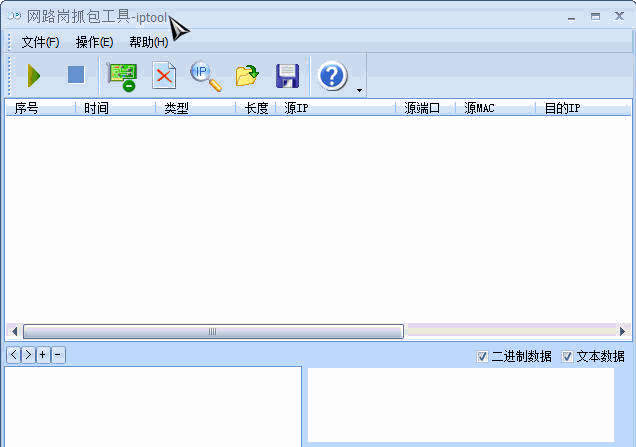Open 帮助(H) menu

(x=148, y=42)
